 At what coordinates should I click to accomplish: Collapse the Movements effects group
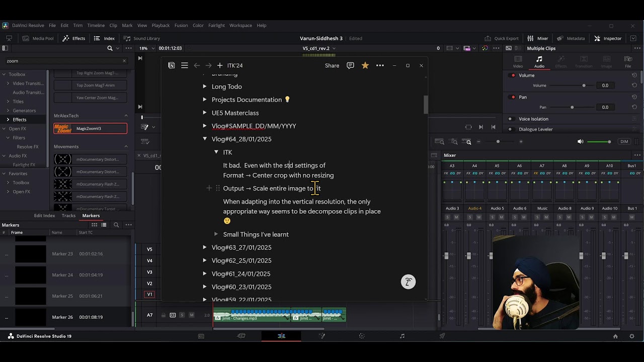pyautogui.click(x=126, y=147)
